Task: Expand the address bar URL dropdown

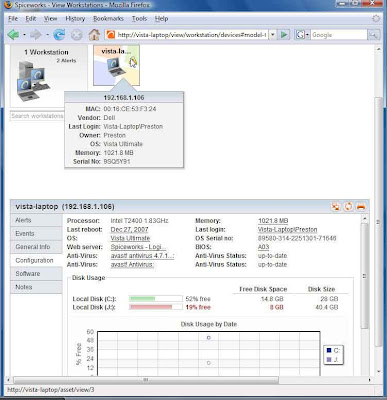Action: point(273,35)
